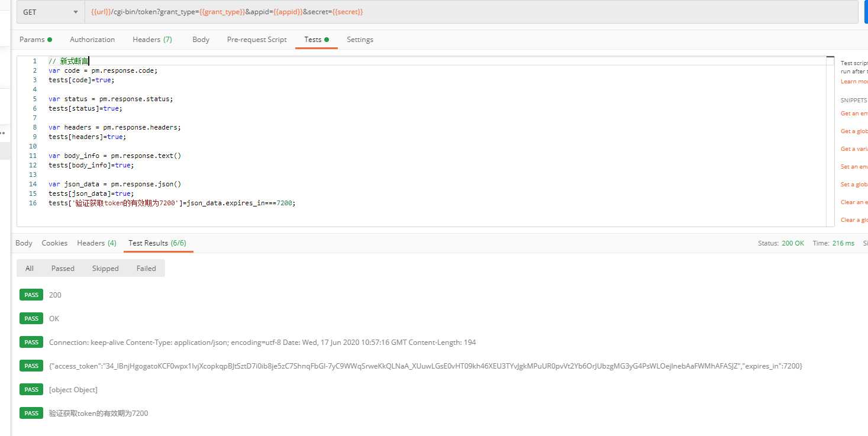Viewport: 868px width, 436px height.
Task: Click the vertical scrollbar of the script editor
Action: tap(831, 141)
